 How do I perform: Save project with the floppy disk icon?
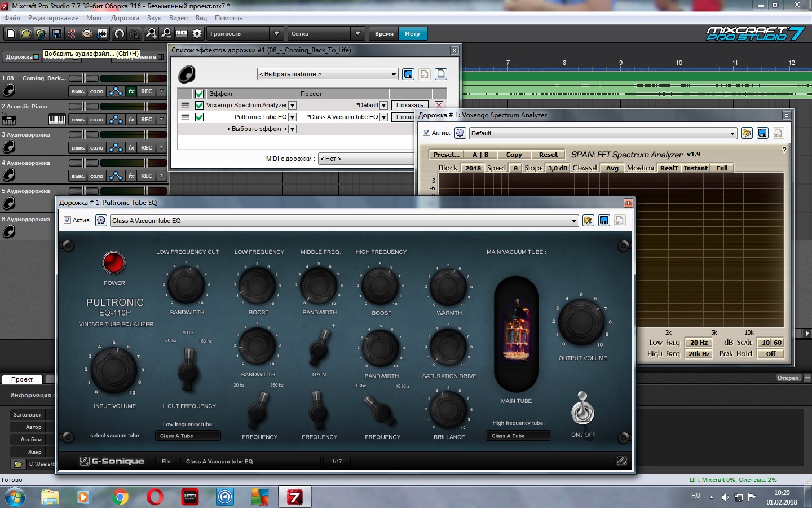tap(56, 34)
